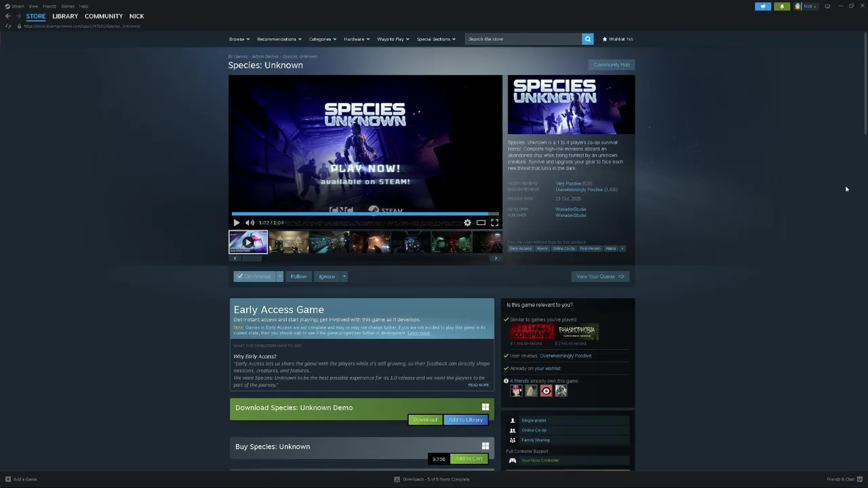Click the Add to Cart button

tap(469, 459)
